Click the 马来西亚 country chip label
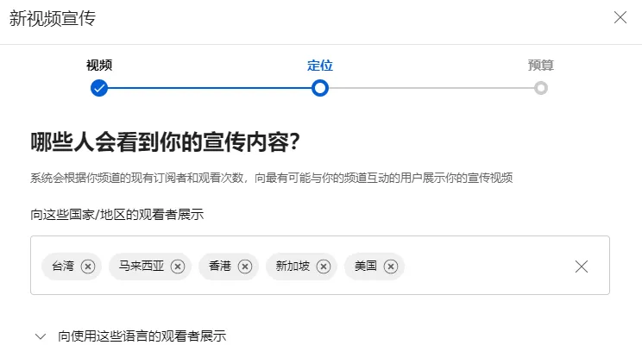Image resolution: width=642 pixels, height=364 pixels. click(142, 267)
